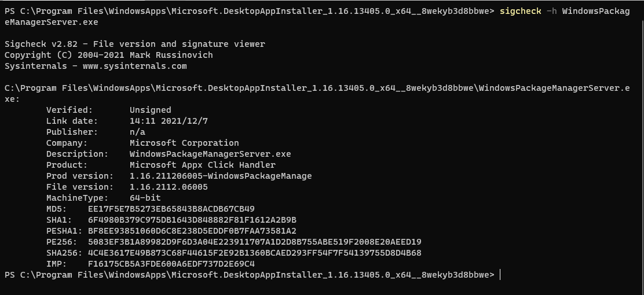Click the Publisher n/a value
Viewport: 644px width, 295px height.
tap(138, 132)
